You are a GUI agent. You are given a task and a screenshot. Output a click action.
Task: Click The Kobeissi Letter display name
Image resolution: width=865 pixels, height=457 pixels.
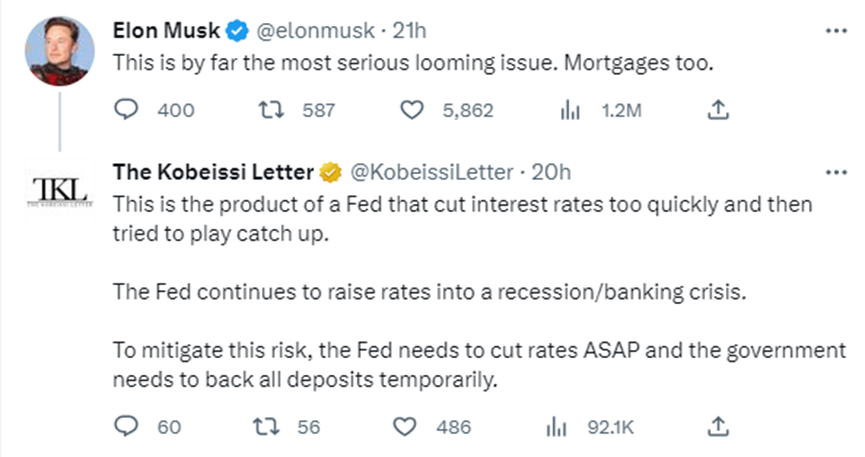coord(213,171)
